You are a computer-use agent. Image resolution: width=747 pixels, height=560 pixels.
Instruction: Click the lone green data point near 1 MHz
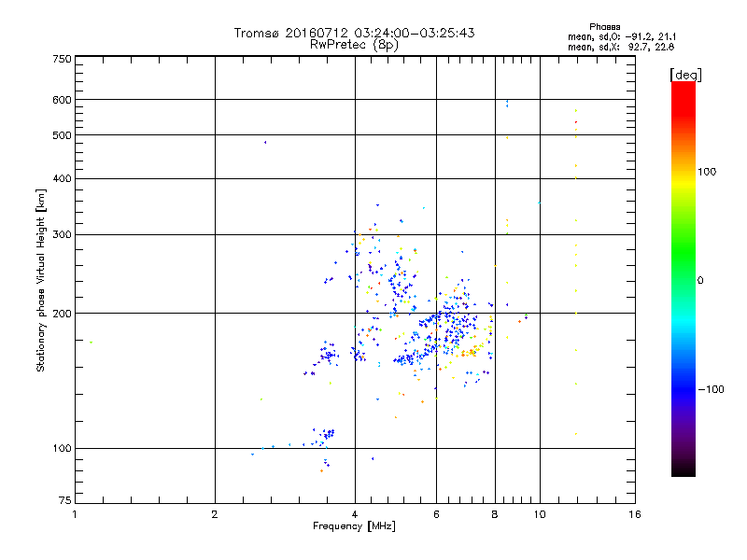pos(91,342)
